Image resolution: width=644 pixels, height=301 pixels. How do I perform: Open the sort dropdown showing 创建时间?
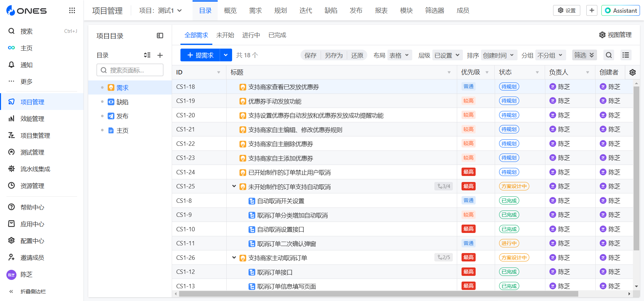coord(499,55)
